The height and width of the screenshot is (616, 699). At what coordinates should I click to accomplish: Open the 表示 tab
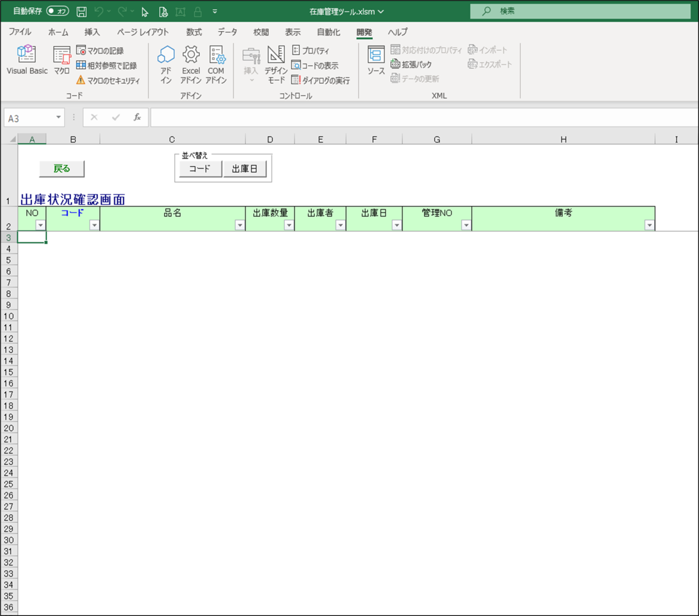(x=292, y=32)
